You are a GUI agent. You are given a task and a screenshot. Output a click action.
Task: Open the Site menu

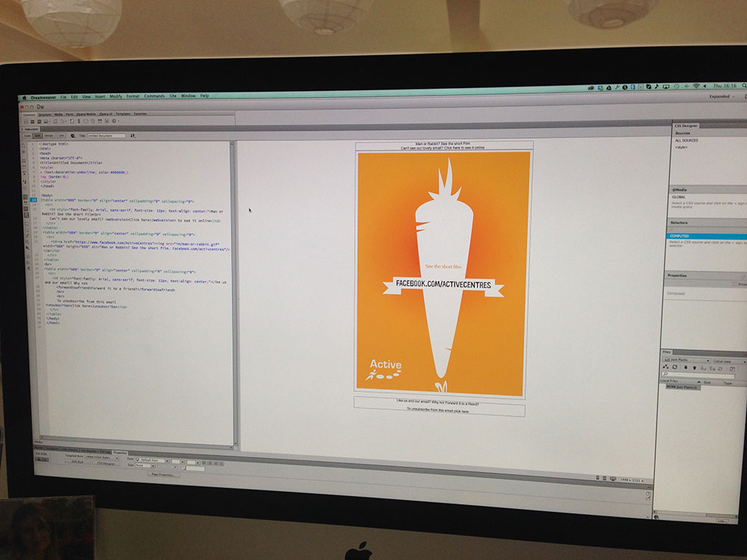tap(173, 96)
